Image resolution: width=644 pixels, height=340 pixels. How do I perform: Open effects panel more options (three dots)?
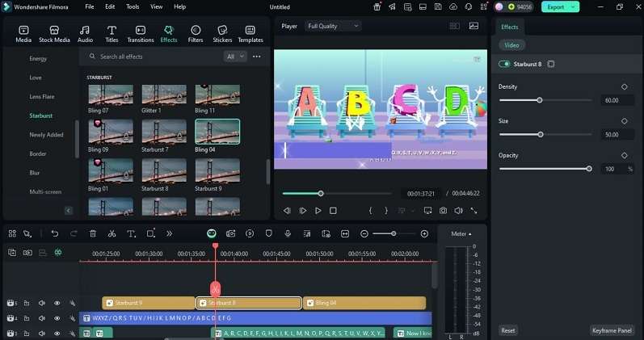pyautogui.click(x=257, y=57)
